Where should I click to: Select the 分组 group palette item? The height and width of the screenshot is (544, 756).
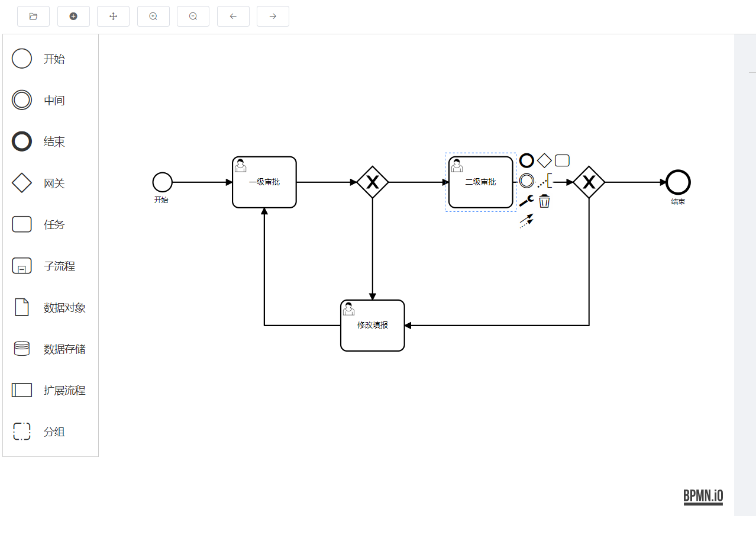pyautogui.click(x=22, y=432)
